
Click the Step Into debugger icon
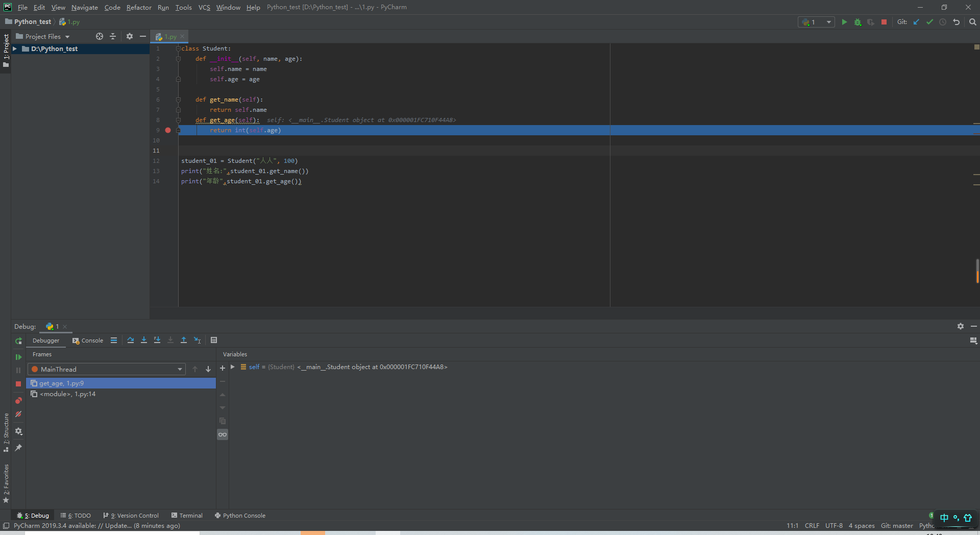pyautogui.click(x=144, y=340)
